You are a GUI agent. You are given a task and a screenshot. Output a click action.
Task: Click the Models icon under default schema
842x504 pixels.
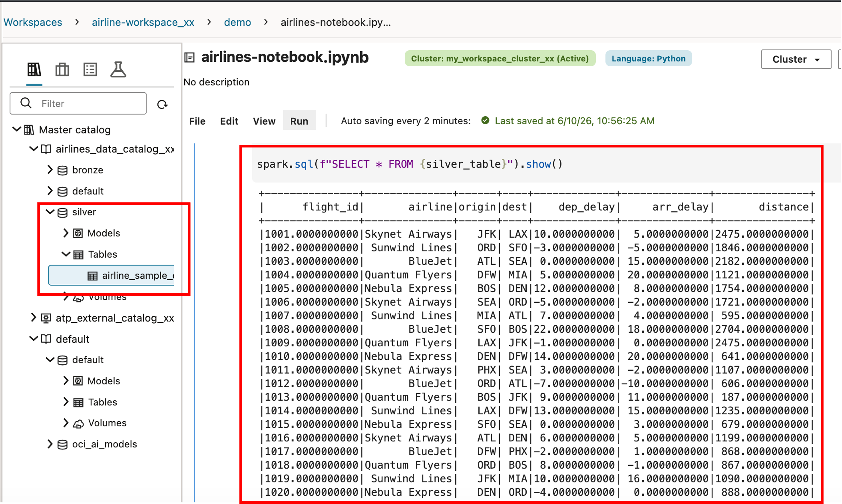[78, 381]
